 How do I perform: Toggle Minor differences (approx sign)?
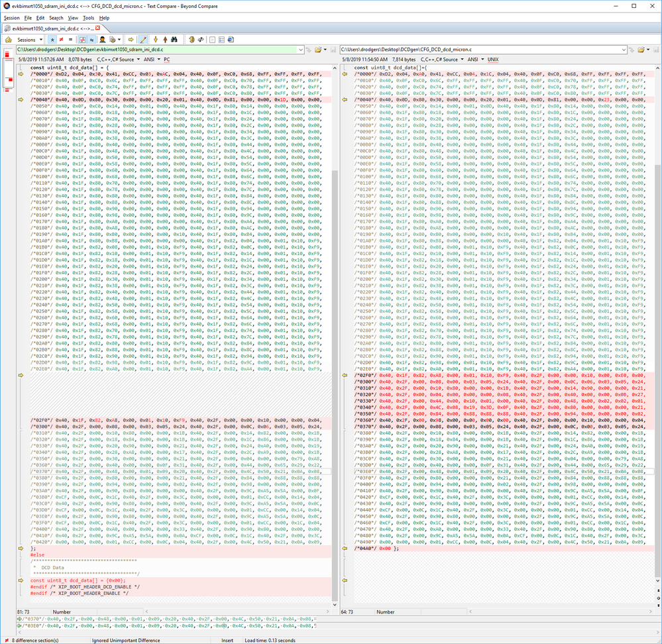[x=91, y=40]
